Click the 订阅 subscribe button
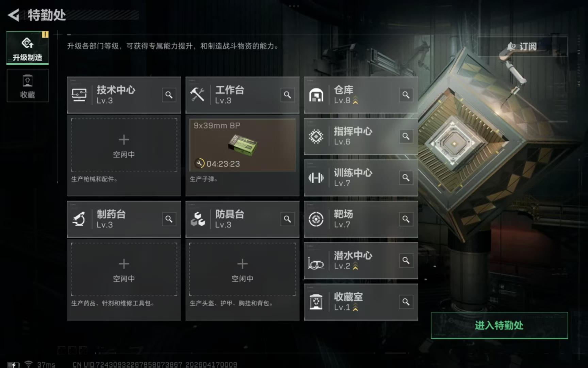The width and height of the screenshot is (588, 368). pyautogui.click(x=522, y=46)
